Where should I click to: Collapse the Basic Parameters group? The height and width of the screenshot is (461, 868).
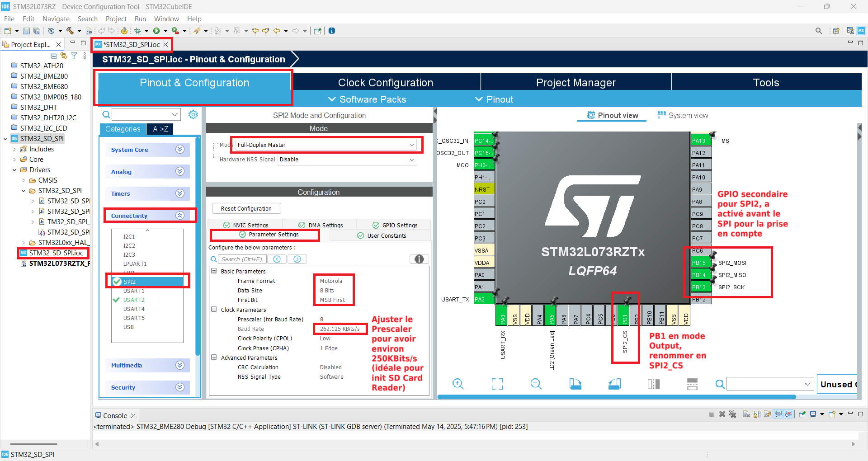coord(214,271)
